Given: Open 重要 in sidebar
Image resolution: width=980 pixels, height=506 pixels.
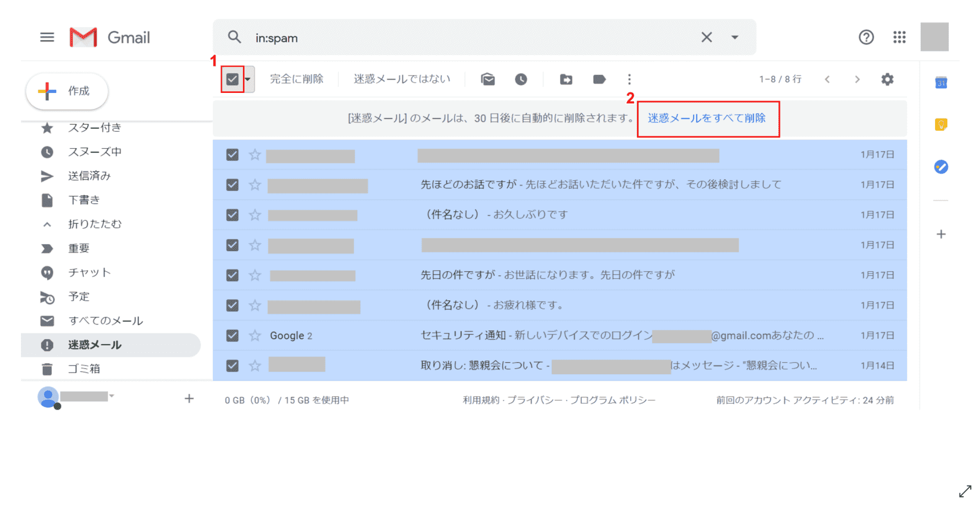Looking at the screenshot, I should 79,248.
